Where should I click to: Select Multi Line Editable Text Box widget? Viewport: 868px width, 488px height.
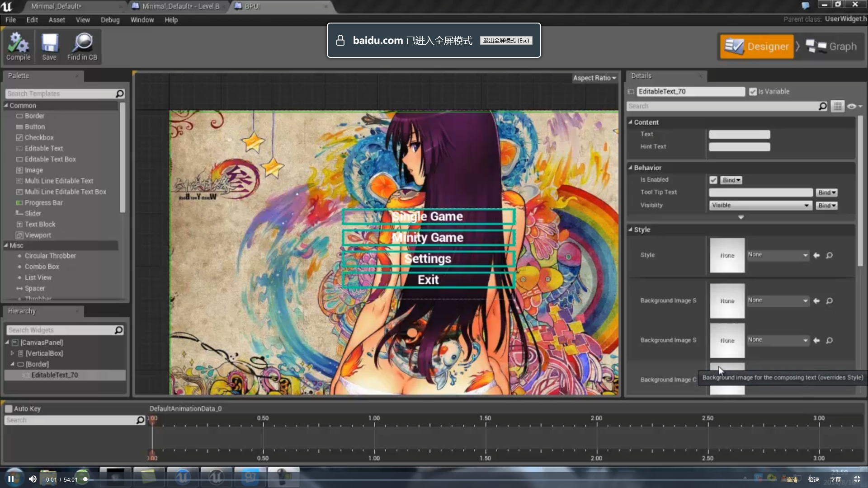pos(65,192)
